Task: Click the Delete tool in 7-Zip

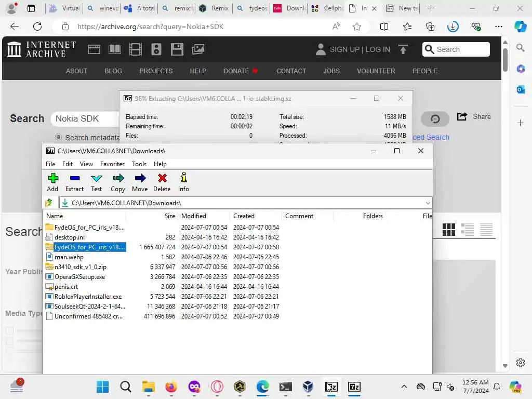Action: click(x=162, y=182)
